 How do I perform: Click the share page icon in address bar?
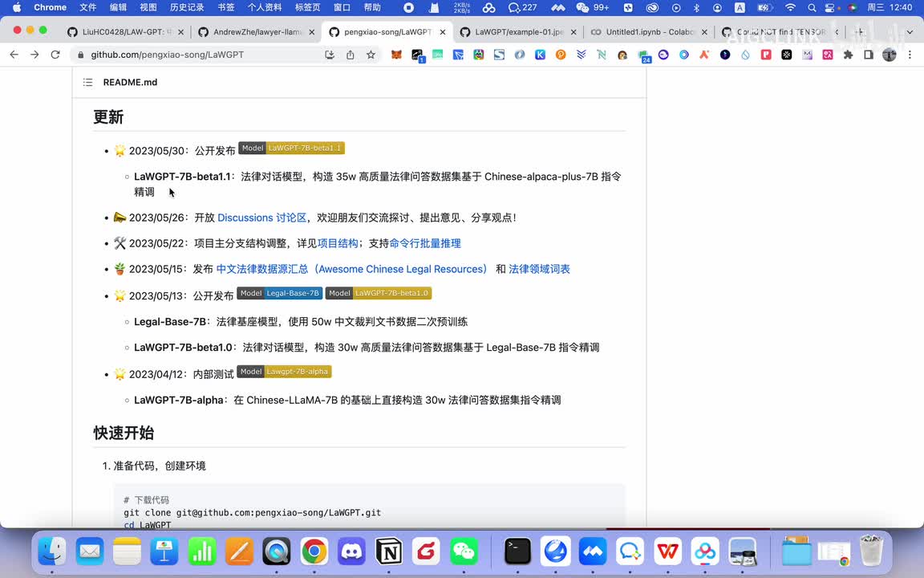click(351, 55)
